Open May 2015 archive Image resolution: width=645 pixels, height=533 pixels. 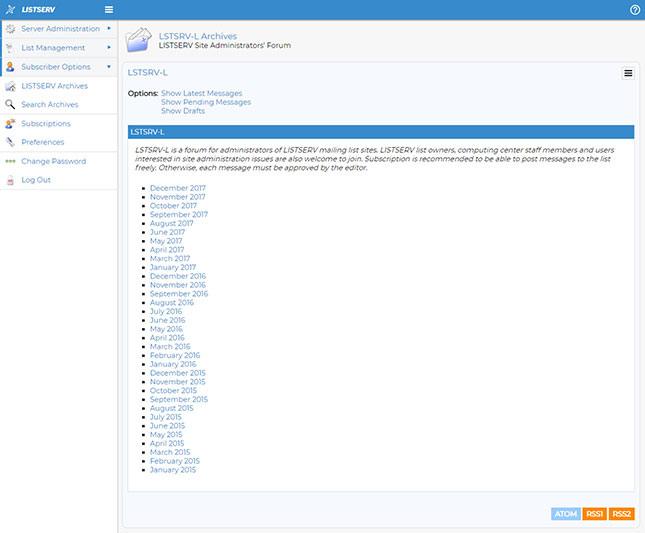166,434
